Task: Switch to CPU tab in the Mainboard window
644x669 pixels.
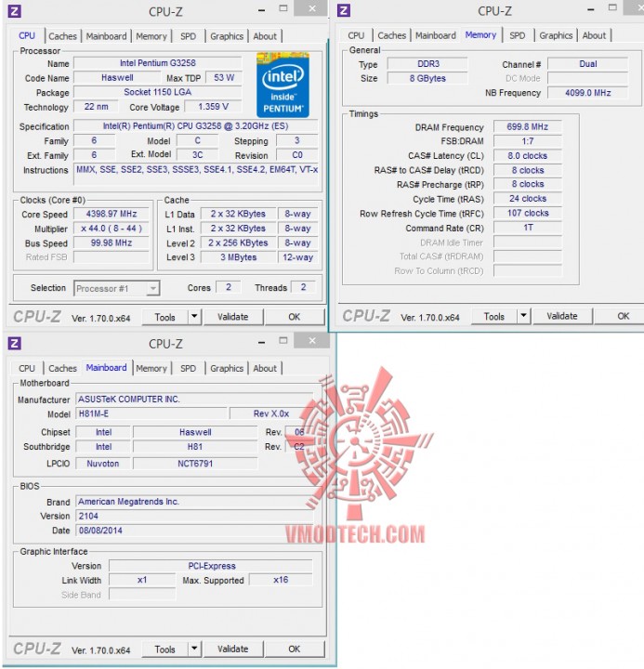Action: click(x=27, y=368)
